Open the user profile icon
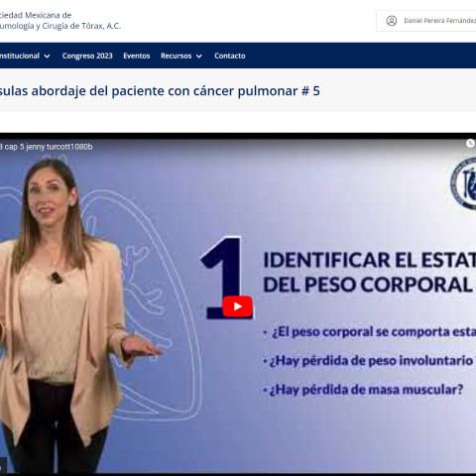Image resolution: width=476 pixels, height=476 pixels. pos(392,21)
